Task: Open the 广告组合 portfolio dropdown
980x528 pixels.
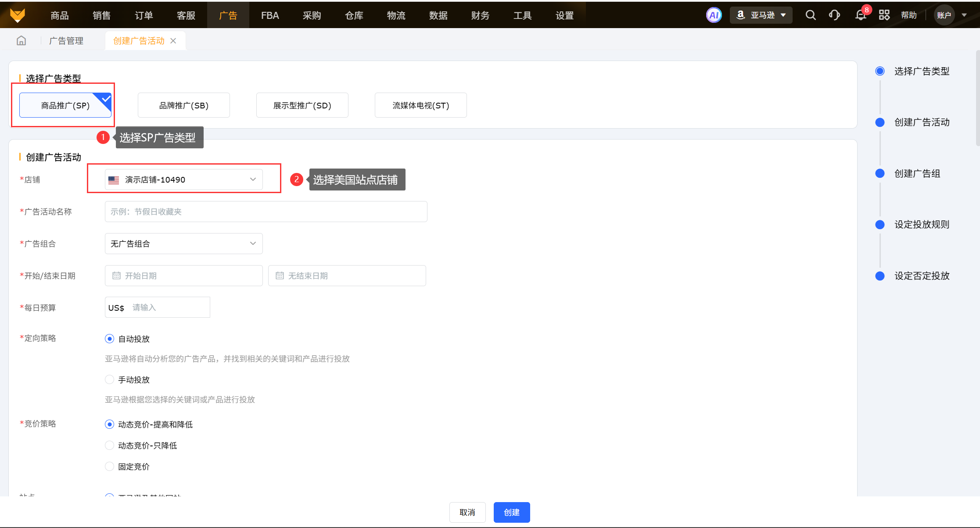Action: click(183, 244)
